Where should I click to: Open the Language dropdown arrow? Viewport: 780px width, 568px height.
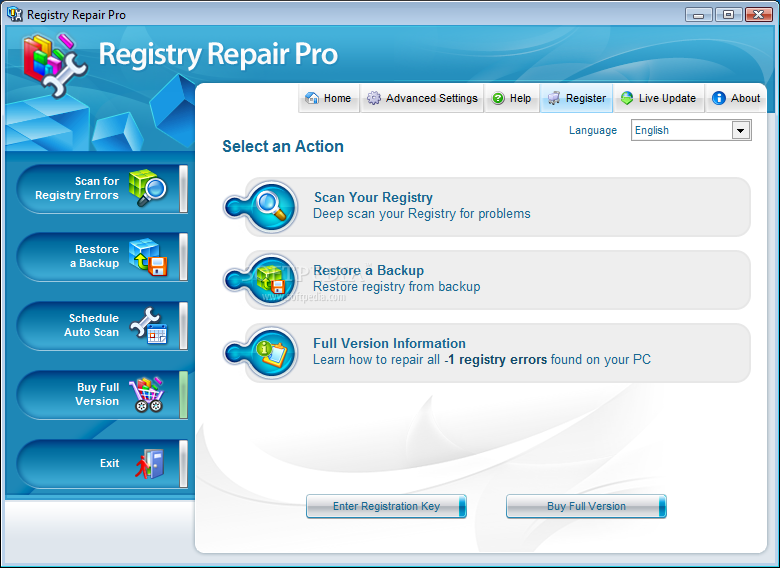(x=741, y=130)
